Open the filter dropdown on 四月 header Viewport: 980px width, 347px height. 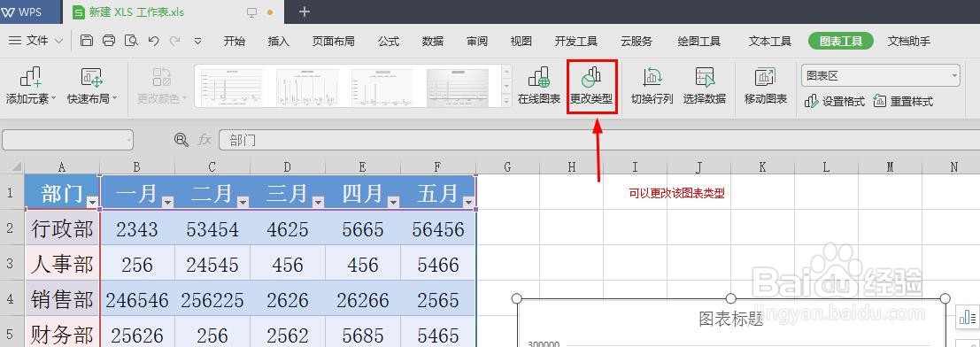392,202
